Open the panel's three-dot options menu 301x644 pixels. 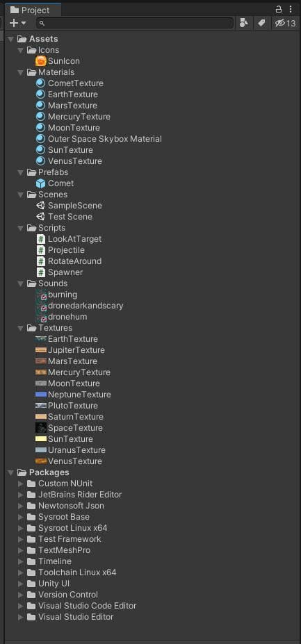pyautogui.click(x=291, y=9)
